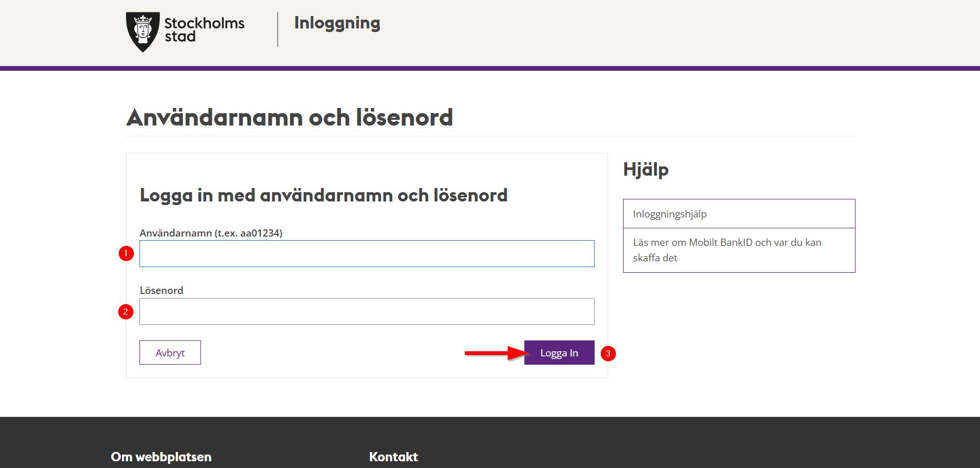Click the red arrow pointing to Logga In

[x=496, y=353]
